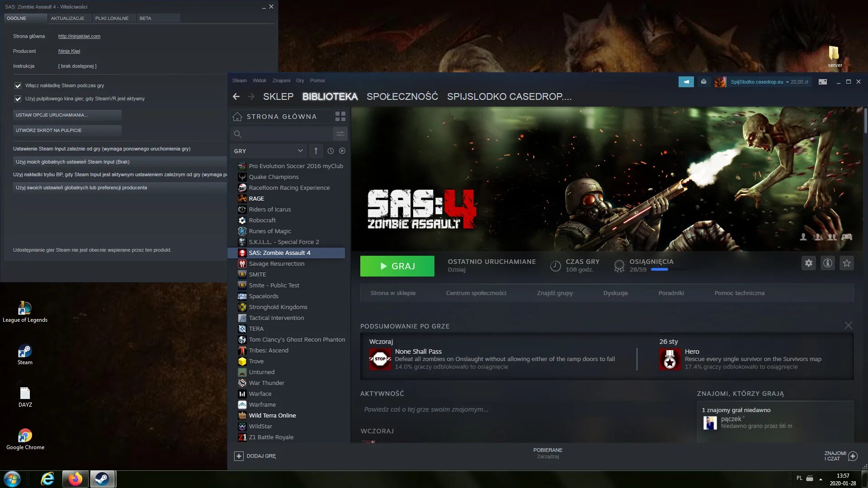Open the Widok menu
This screenshot has width=868, height=488.
point(259,80)
